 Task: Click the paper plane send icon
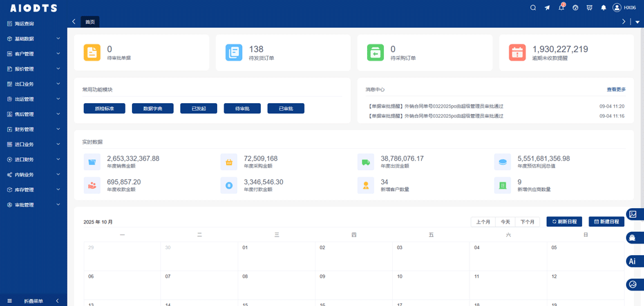(547, 8)
